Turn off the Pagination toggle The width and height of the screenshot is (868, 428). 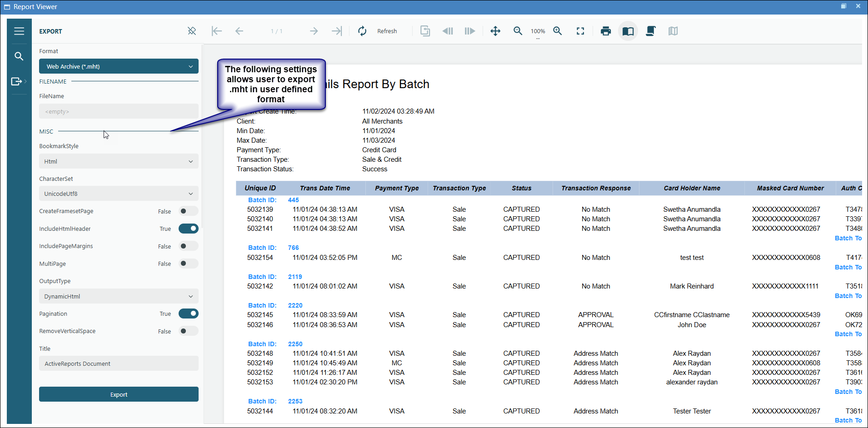pyautogui.click(x=188, y=314)
